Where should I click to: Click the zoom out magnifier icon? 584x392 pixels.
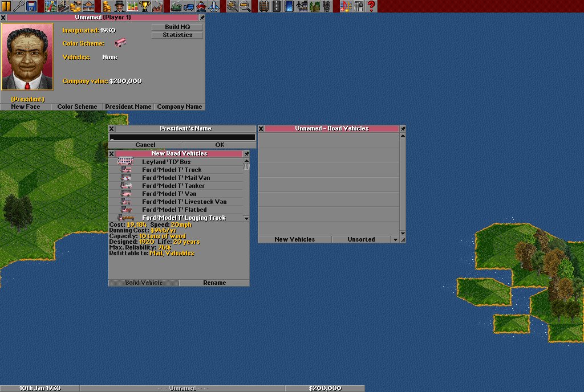click(245, 6)
